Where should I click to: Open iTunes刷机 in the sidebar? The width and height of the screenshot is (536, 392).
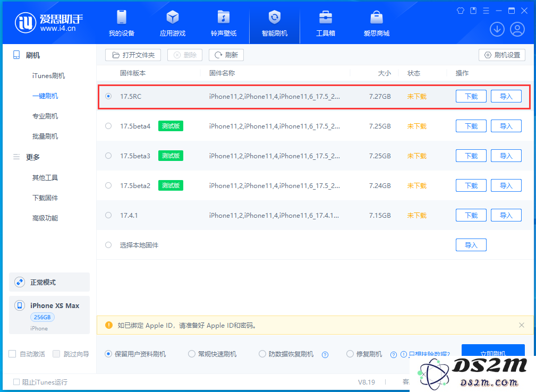pos(48,75)
